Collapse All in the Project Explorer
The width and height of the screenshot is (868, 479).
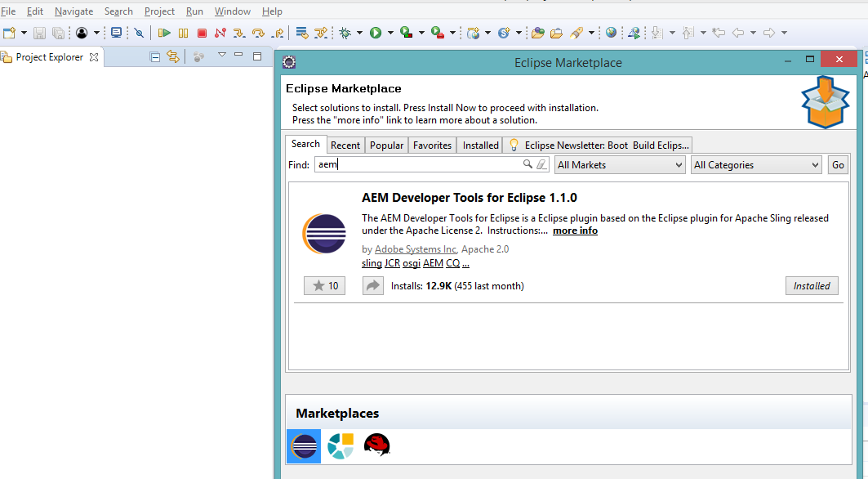coord(154,57)
